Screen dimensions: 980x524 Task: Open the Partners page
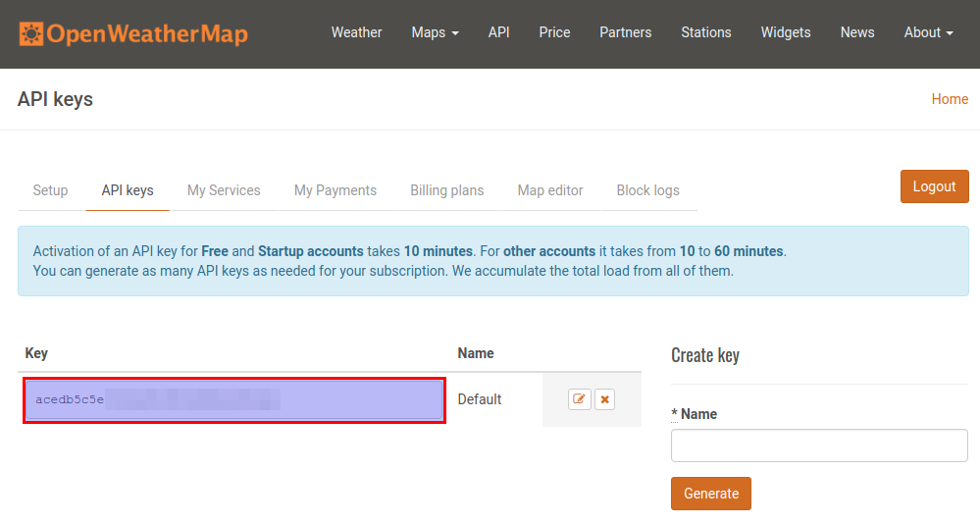click(x=625, y=32)
